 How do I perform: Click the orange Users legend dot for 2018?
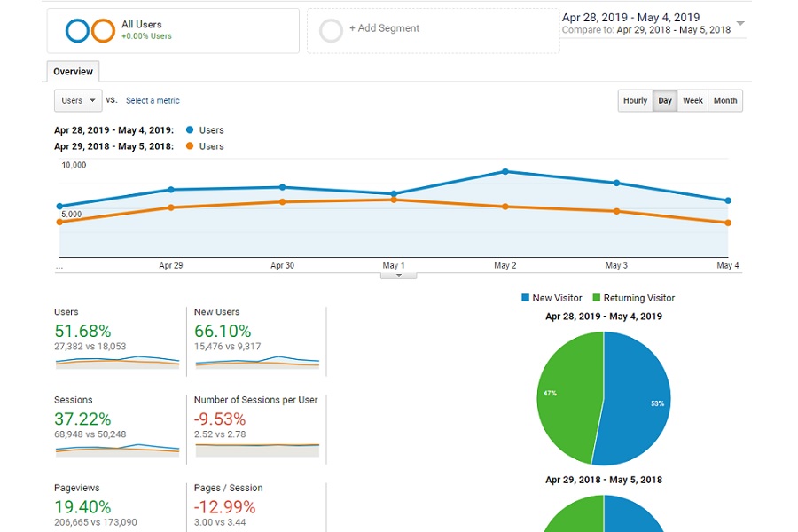point(190,146)
